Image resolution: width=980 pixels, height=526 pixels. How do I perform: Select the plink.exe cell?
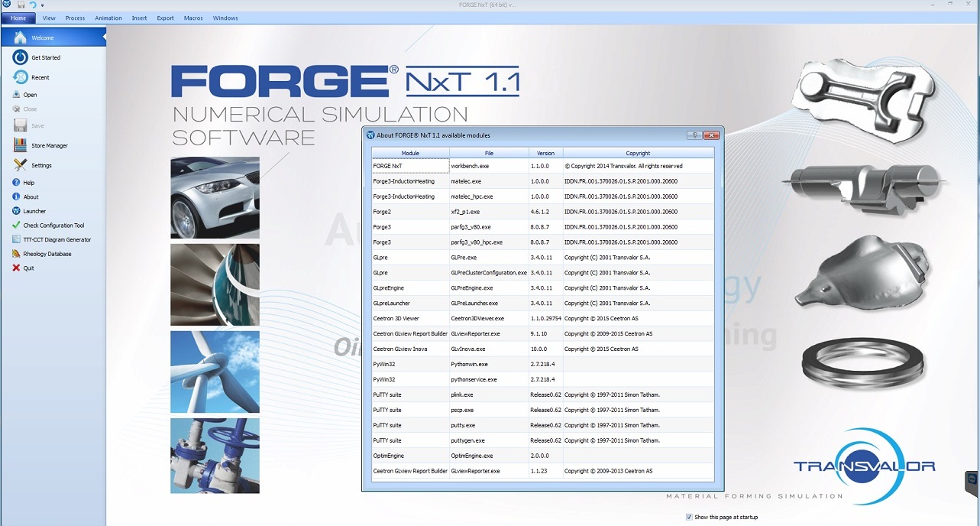tap(489, 394)
